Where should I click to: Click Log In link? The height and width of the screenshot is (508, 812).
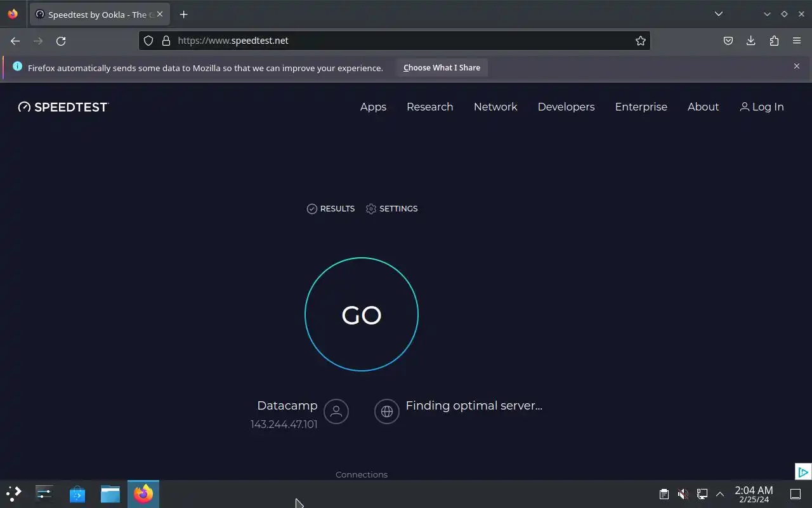pos(762,107)
